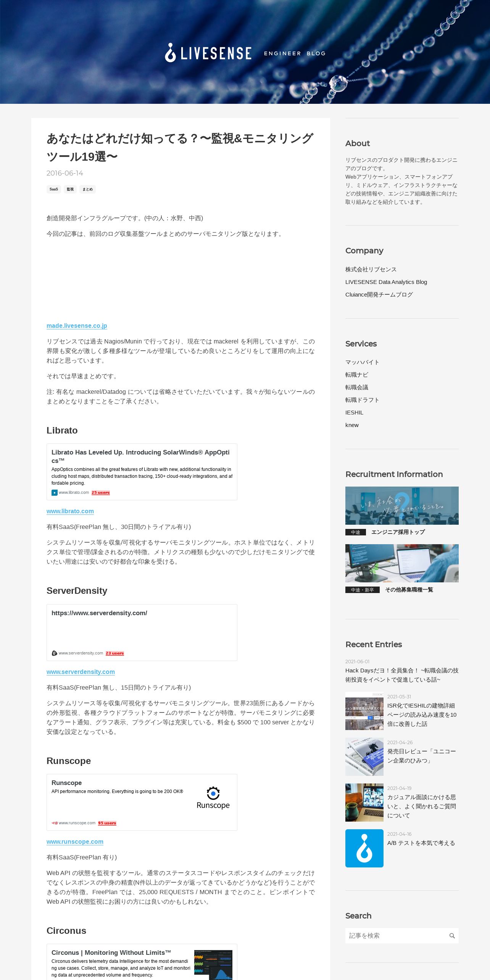The height and width of the screenshot is (980, 490).
Task: Select the SaaS tag
Action: tap(54, 189)
